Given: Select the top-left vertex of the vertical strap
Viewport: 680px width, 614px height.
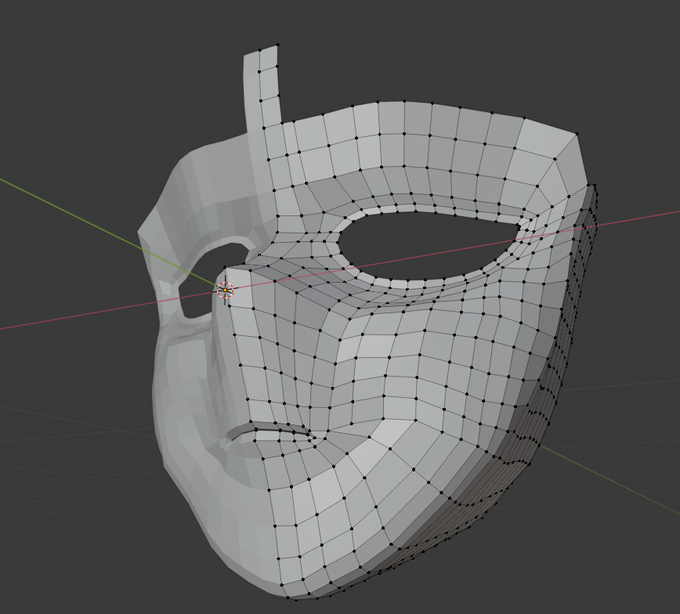Looking at the screenshot, I should tap(260, 50).
